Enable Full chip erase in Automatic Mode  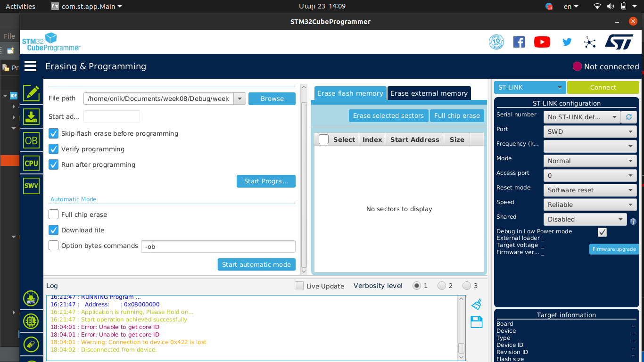[x=54, y=214]
